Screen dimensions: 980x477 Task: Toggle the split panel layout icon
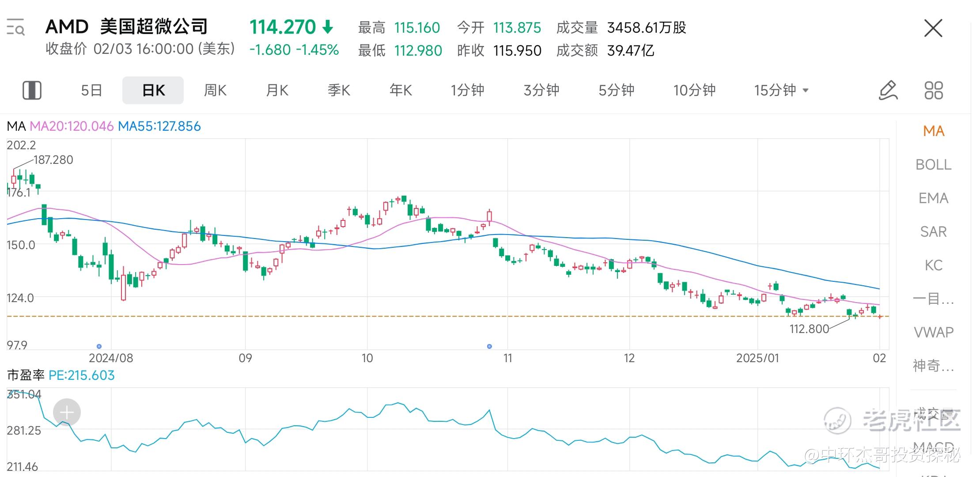(32, 90)
